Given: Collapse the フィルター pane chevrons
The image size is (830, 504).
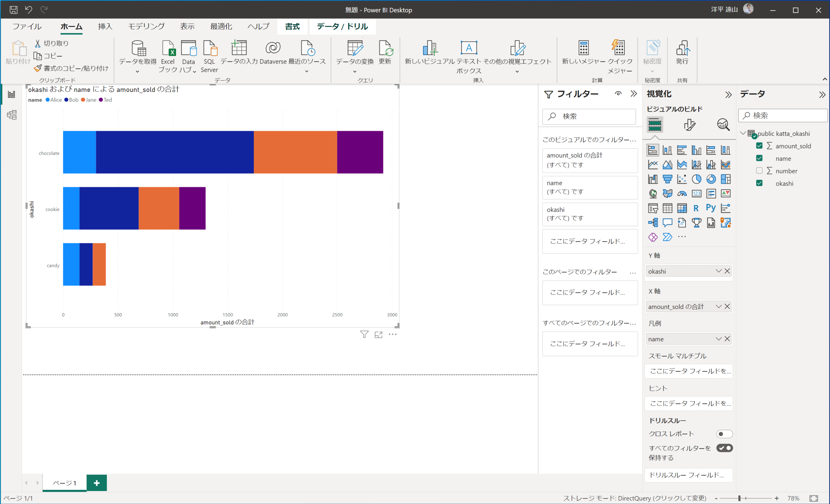Looking at the screenshot, I should [x=634, y=94].
